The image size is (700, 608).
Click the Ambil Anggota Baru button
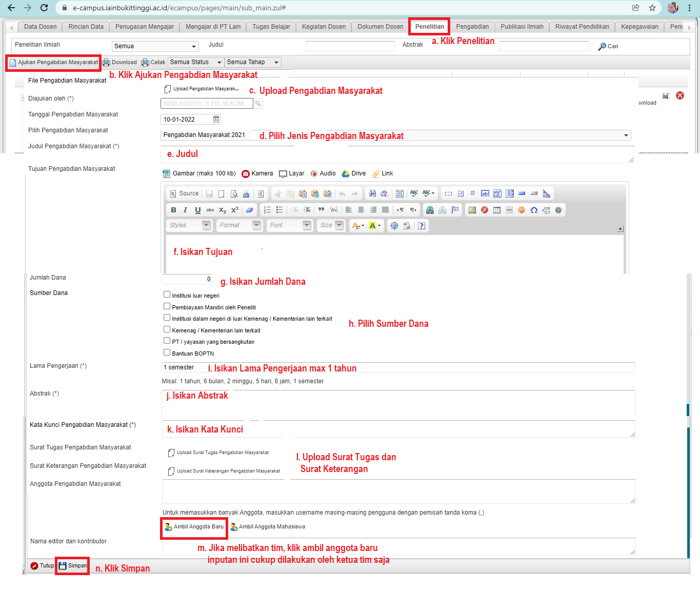pos(194,527)
